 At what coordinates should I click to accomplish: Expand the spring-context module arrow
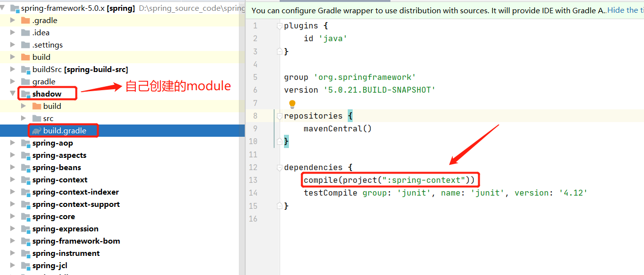pos(13,180)
